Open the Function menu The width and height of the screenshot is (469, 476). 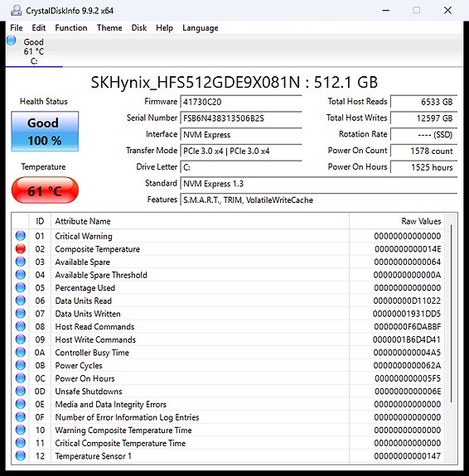coord(71,28)
